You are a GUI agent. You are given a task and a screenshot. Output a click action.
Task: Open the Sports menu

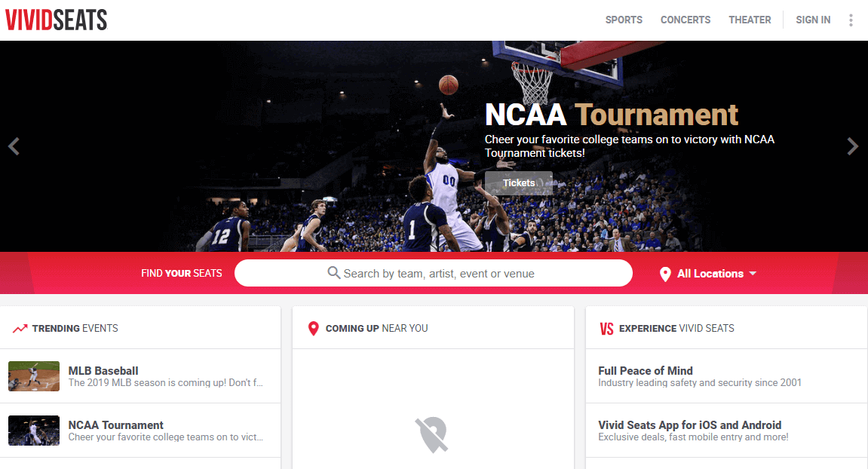click(x=624, y=20)
